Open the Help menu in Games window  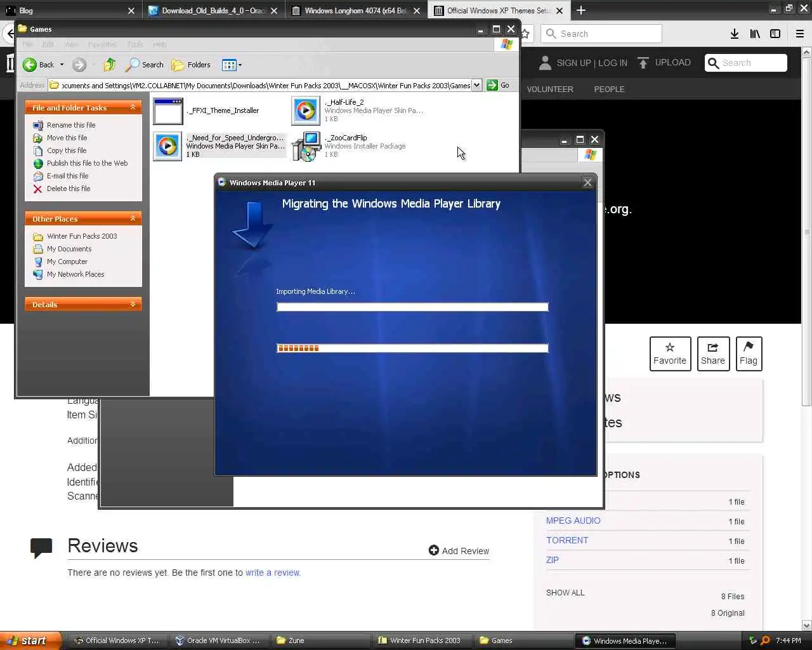pyautogui.click(x=159, y=44)
